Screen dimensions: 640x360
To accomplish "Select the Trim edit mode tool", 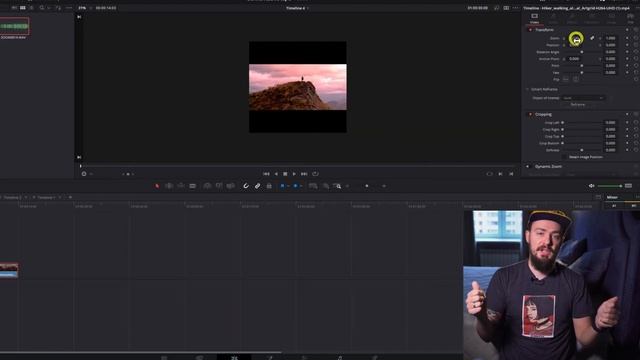I will point(169,186).
